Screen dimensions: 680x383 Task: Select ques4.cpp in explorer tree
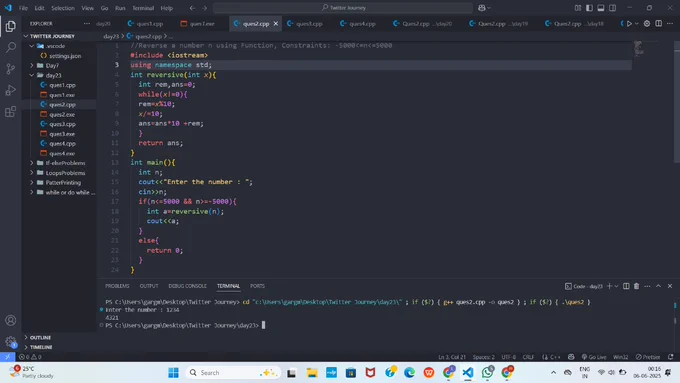[58, 144]
